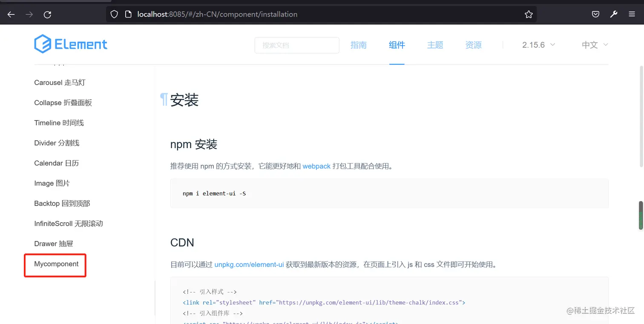The width and height of the screenshot is (644, 324).
Task: Open the 资源 nav tab
Action: (x=474, y=45)
